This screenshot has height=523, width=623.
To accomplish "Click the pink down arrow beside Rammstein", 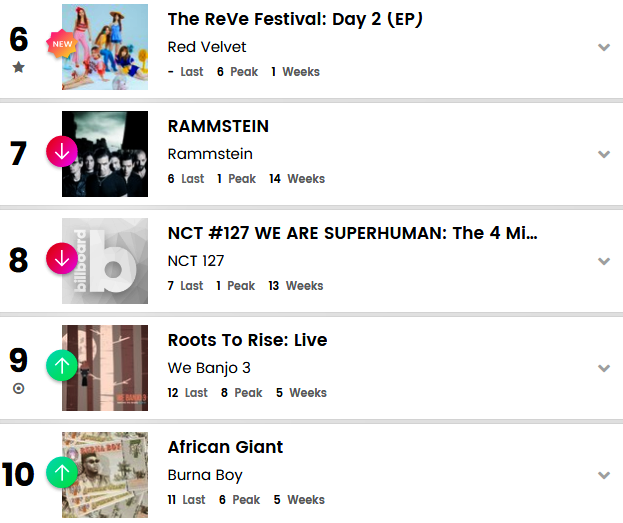I will click(62, 153).
